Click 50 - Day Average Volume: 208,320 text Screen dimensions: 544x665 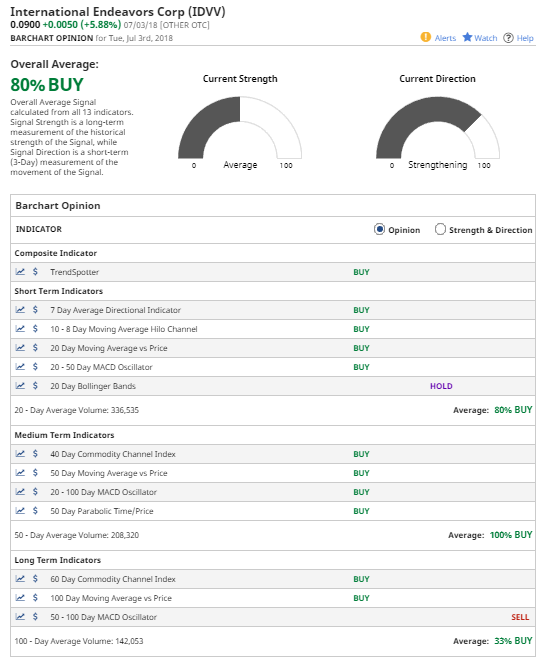[x=77, y=535]
